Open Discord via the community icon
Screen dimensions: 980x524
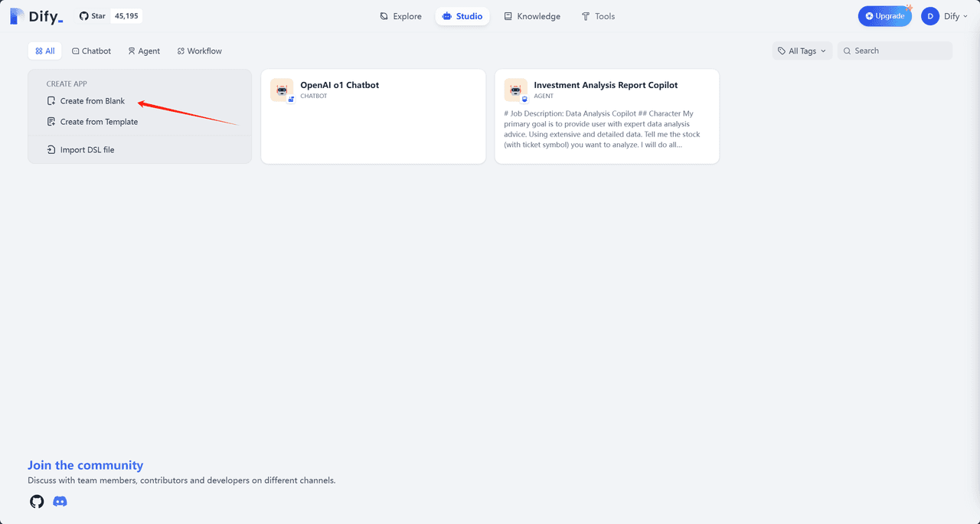click(60, 501)
